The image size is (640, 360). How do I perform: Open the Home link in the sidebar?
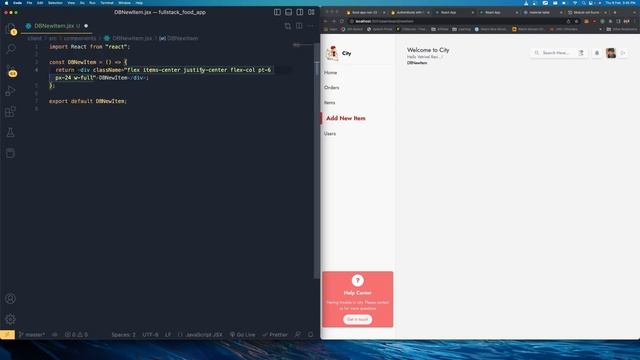331,73
